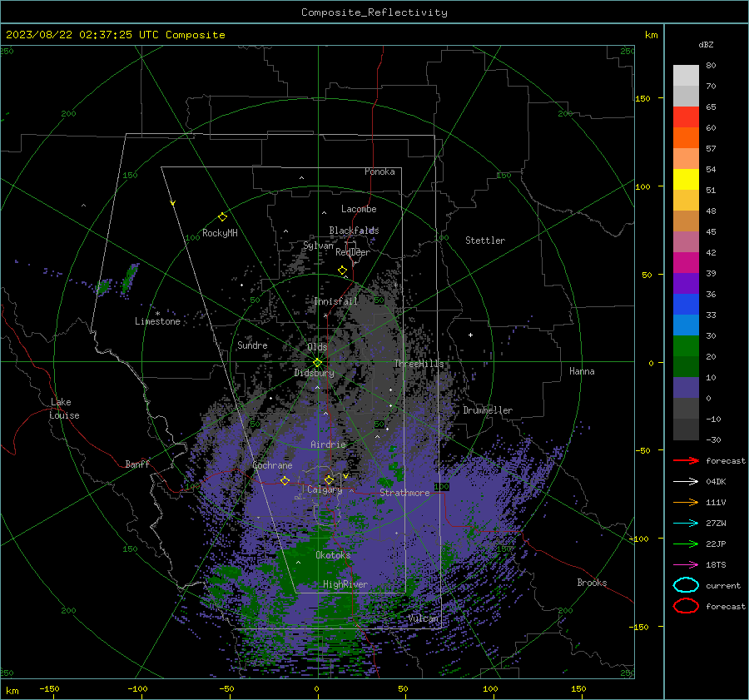Click the -150 label on bottom axis
The width and height of the screenshot is (749, 700).
(x=49, y=688)
